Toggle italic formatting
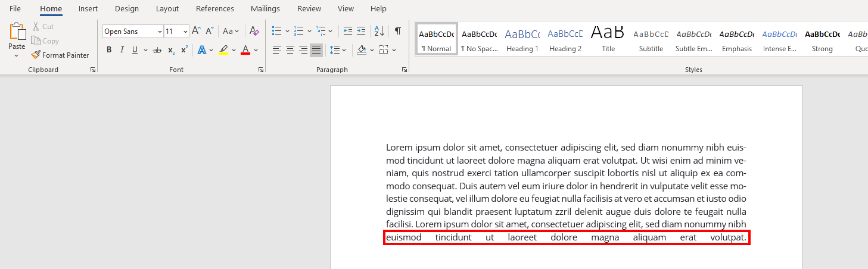 [x=122, y=50]
